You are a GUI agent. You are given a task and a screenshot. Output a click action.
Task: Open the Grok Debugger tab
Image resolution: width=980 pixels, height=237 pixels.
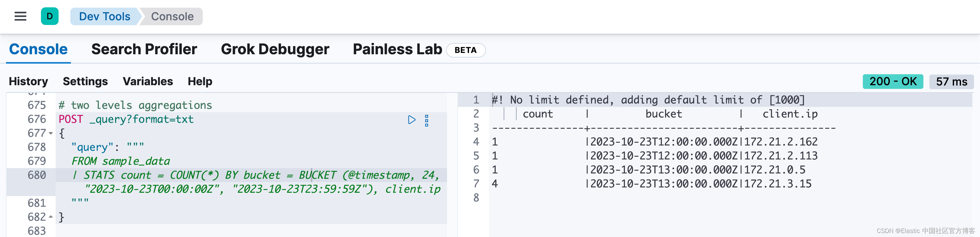[275, 49]
